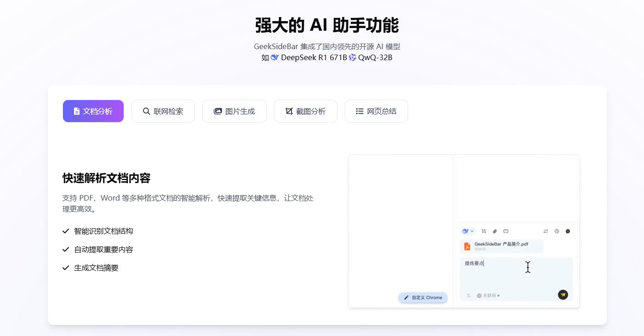644x336 pixels.
Task: Click the magnifier icon in 联网检索
Action: tap(147, 111)
